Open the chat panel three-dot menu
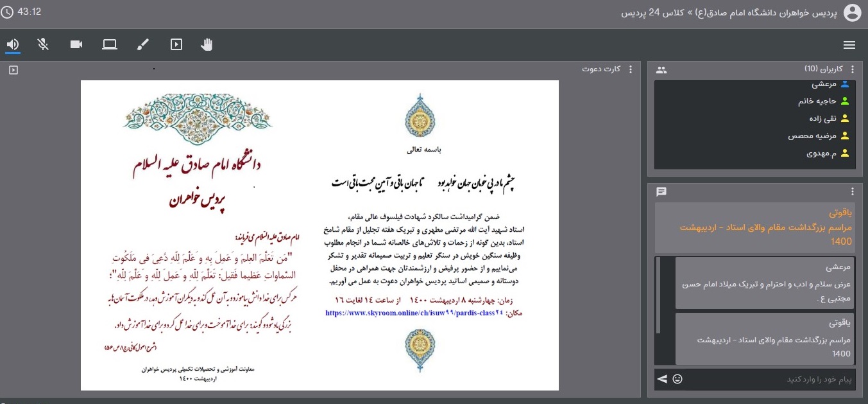 852,191
